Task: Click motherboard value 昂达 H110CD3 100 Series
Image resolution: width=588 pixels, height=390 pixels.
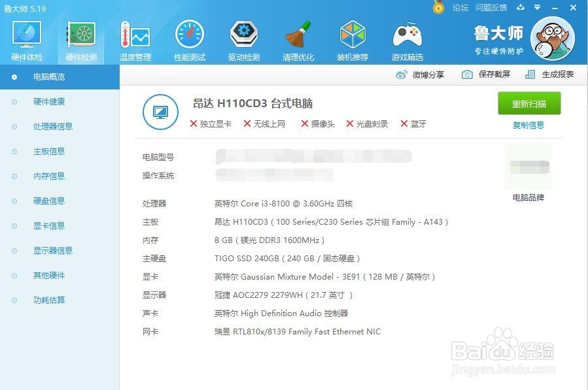Action: [x=331, y=222]
